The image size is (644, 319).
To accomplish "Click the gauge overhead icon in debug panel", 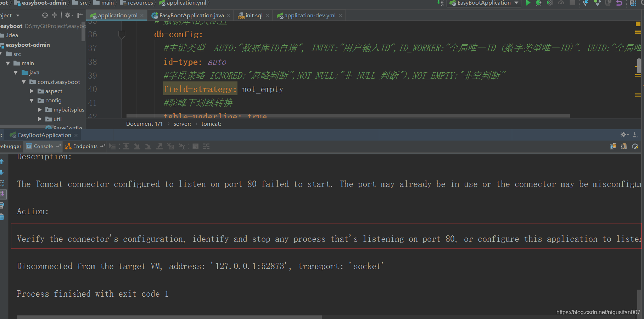I will pos(635,147).
